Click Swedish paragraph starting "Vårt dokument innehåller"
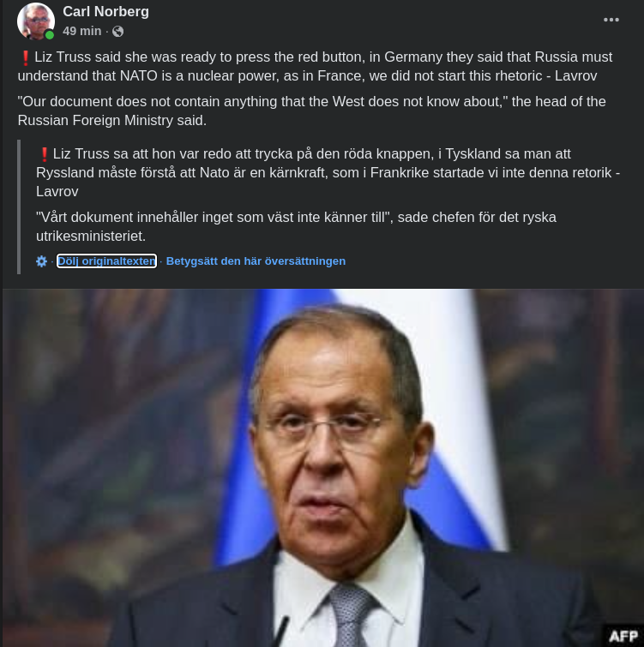 coord(296,226)
